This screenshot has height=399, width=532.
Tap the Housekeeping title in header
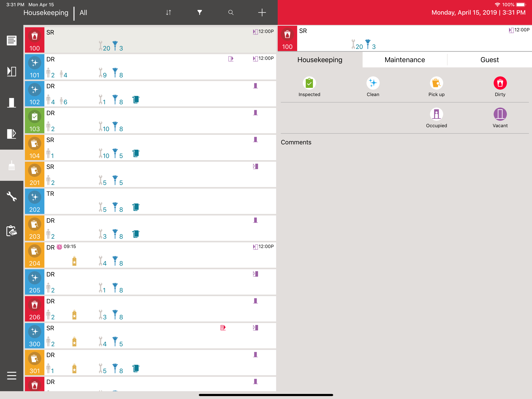[46, 12]
